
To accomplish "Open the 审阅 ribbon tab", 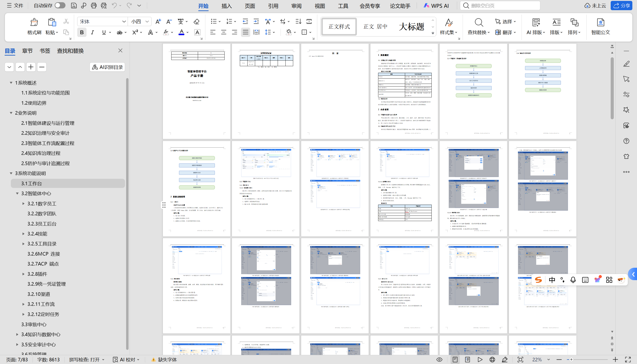I will pyautogui.click(x=296, y=6).
